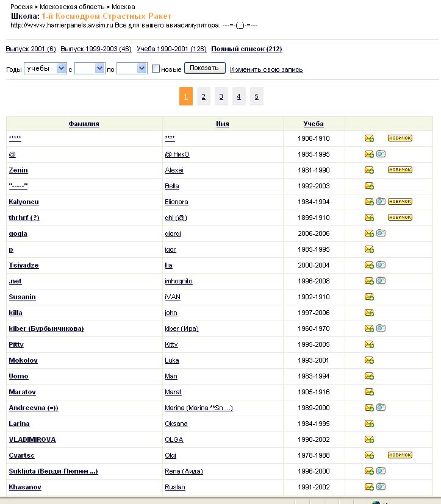Click the envelope icon for Larina
The image size is (441, 504).
click(x=369, y=424)
